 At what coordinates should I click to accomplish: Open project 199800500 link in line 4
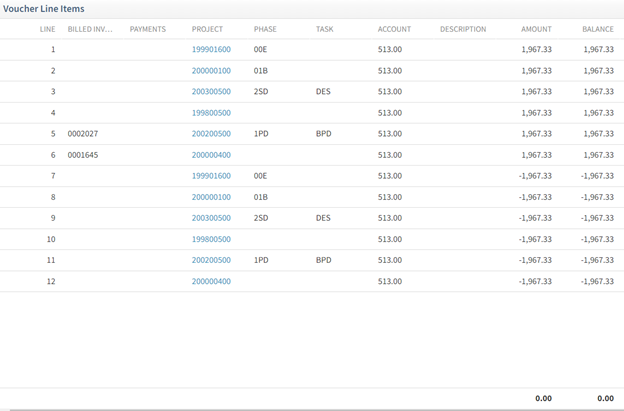coord(211,113)
